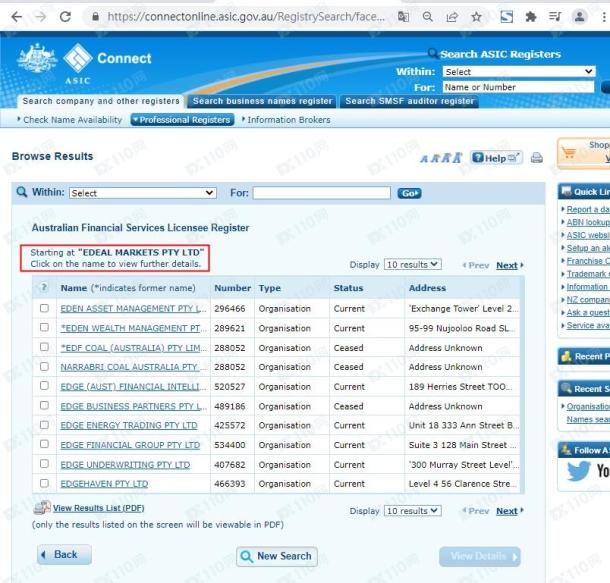The width and height of the screenshot is (610, 583).
Task: Switch to Search SMSF auditor register tab
Action: tap(410, 101)
